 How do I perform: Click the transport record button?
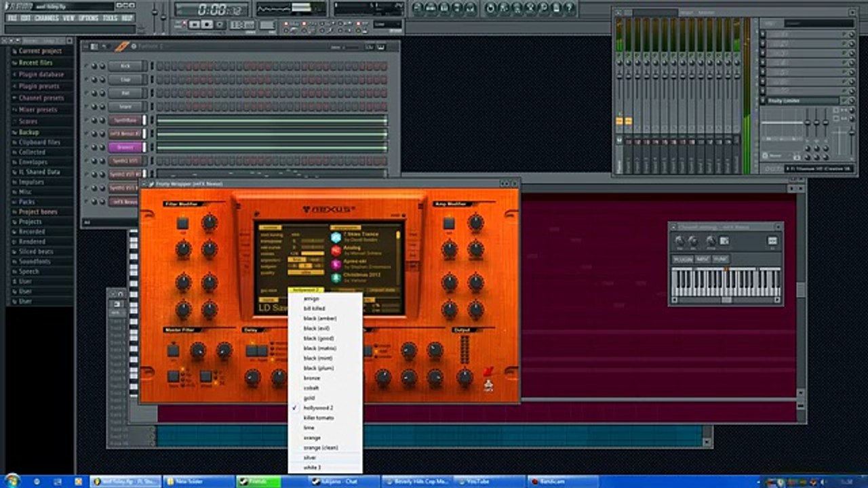point(220,24)
